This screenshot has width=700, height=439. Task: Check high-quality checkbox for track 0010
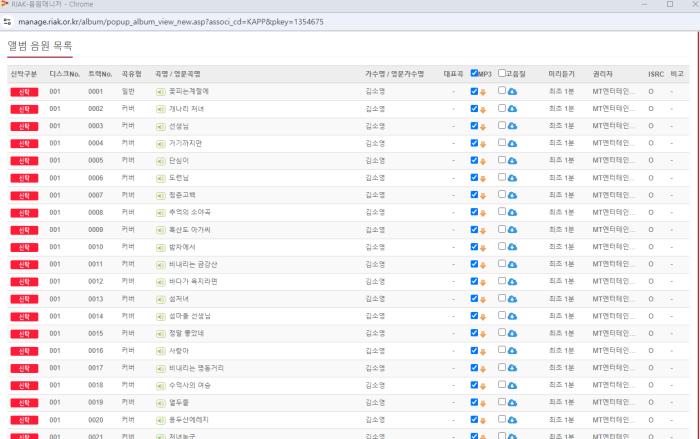(x=502, y=246)
